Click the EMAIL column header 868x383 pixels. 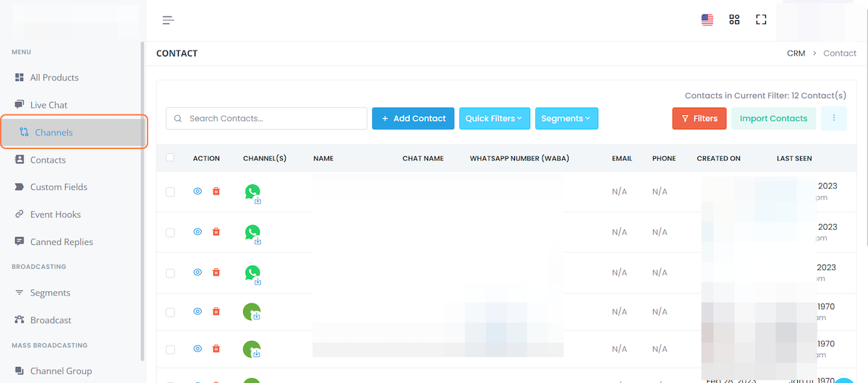click(x=622, y=158)
